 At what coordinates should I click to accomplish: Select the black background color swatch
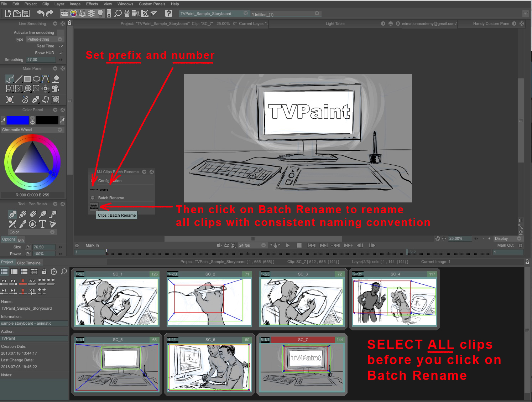coord(47,120)
